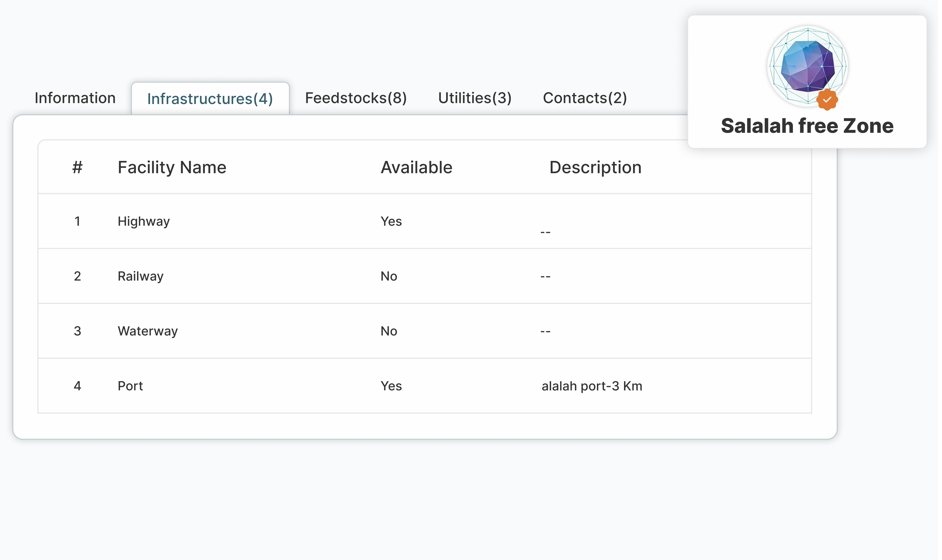This screenshot has width=942, height=560.
Task: Click the Available column header
Action: coord(417,167)
